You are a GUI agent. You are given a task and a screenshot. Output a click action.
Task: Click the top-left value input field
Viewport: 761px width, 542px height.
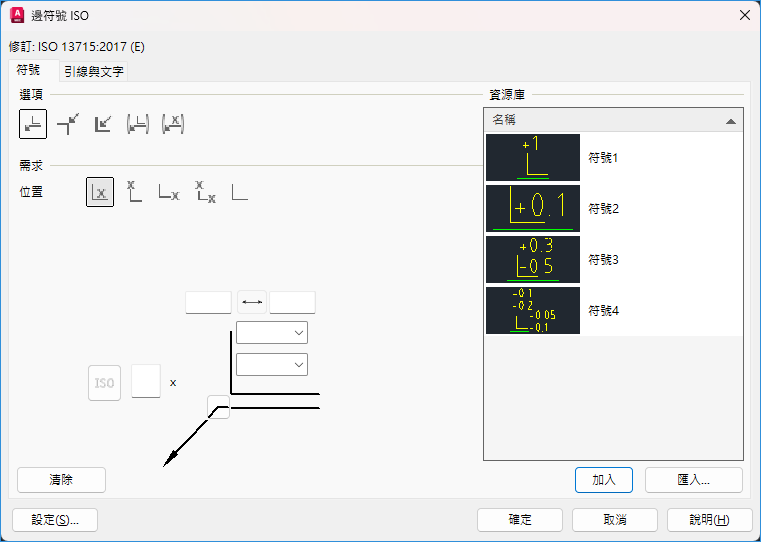pyautogui.click(x=208, y=302)
